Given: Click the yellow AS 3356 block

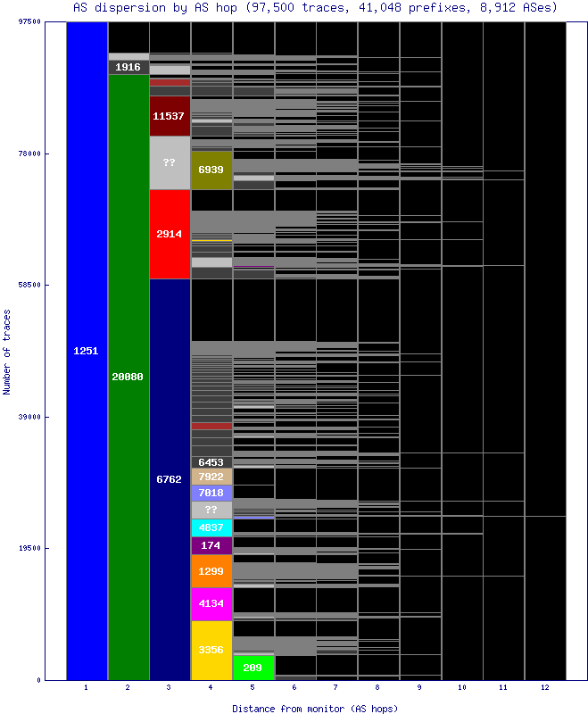Looking at the screenshot, I should coord(211,650).
